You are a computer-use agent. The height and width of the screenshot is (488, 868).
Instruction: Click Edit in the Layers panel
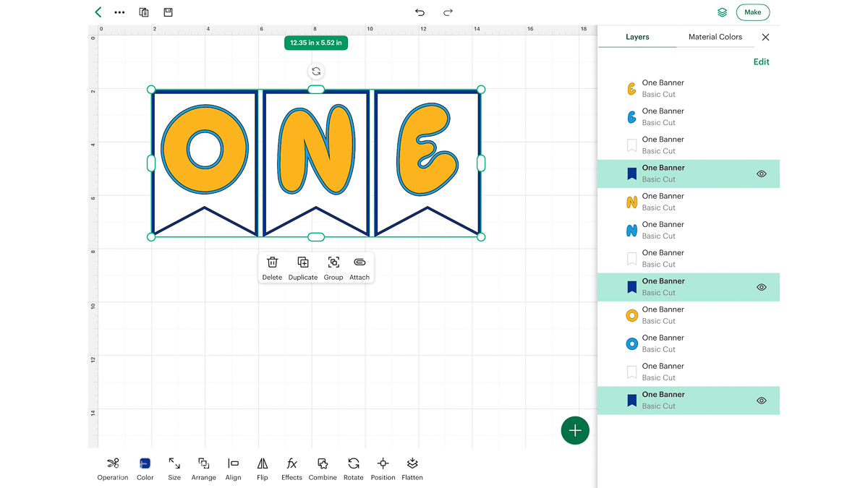coord(761,62)
